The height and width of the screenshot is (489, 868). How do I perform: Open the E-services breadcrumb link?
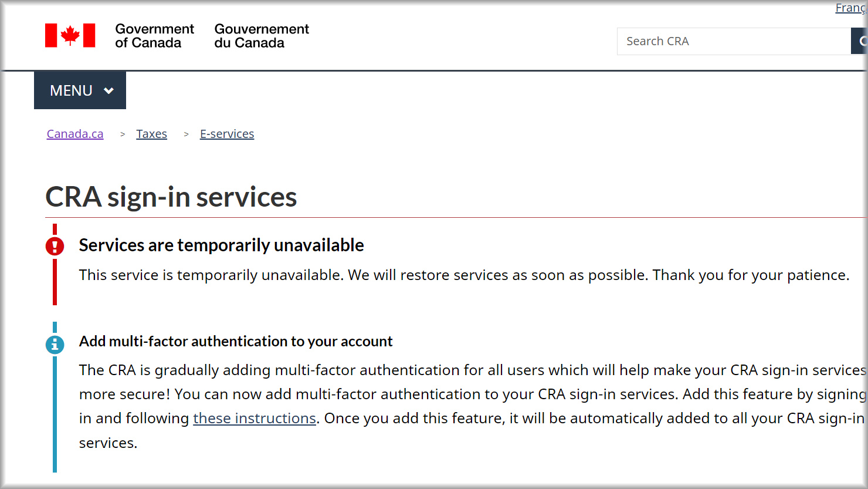click(227, 134)
